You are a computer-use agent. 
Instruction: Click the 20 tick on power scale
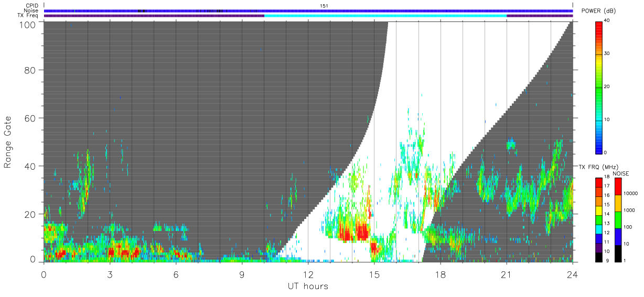[x=607, y=86]
